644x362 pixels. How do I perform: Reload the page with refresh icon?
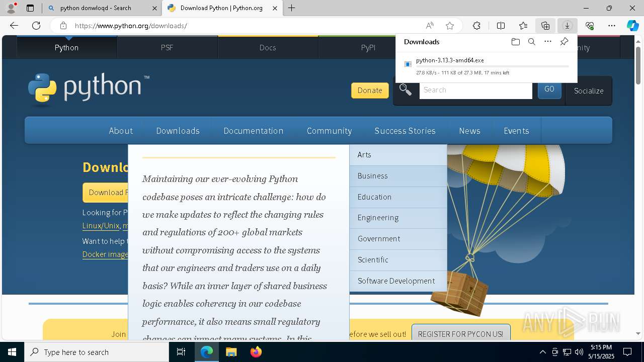click(x=36, y=26)
